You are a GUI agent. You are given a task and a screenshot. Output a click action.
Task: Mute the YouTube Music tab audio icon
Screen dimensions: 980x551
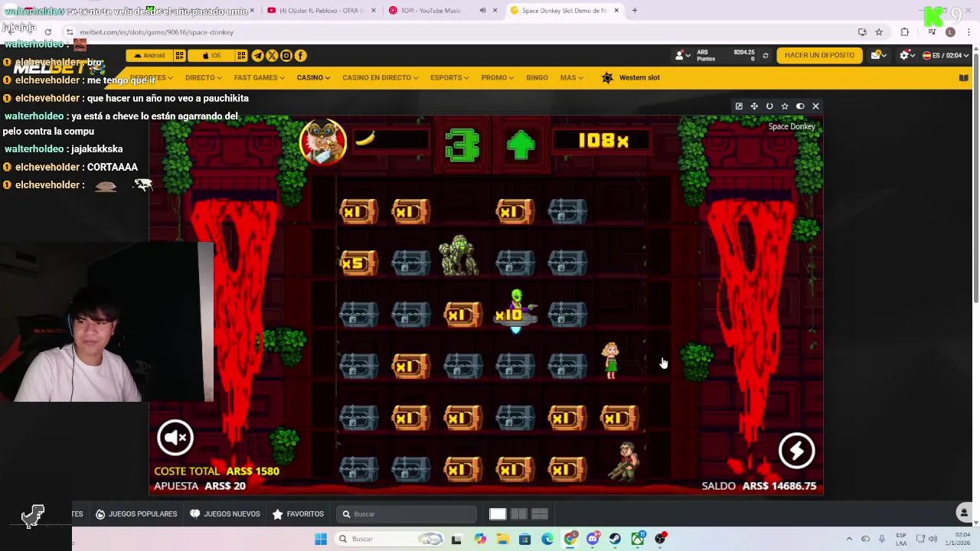tap(482, 10)
